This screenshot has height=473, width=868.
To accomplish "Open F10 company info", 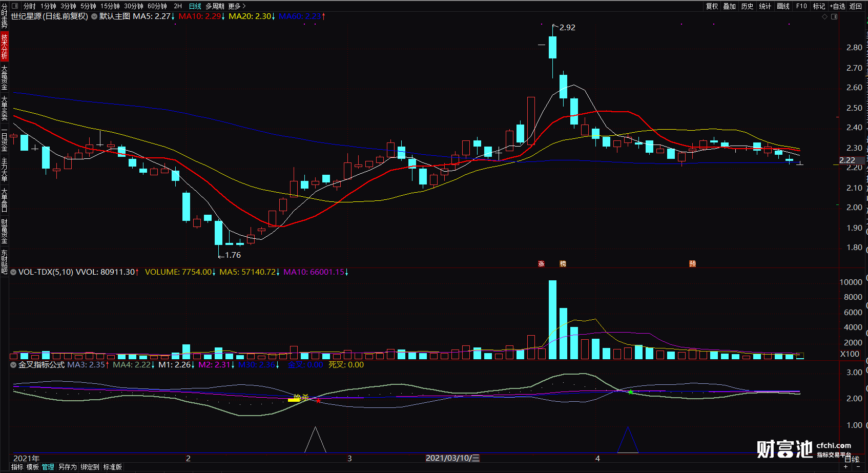I will [801, 6].
